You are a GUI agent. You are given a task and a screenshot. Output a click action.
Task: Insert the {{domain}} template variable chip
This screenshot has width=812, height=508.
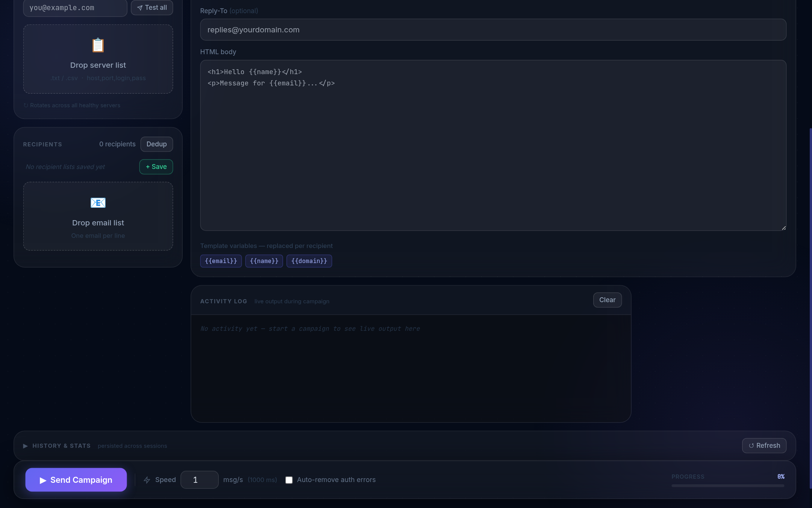click(x=309, y=261)
